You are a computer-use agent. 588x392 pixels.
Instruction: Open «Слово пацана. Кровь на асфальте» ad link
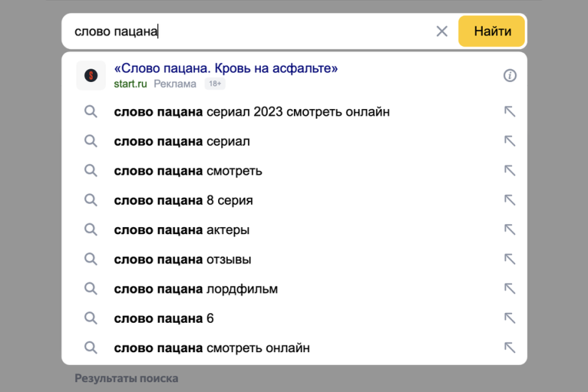(x=226, y=68)
